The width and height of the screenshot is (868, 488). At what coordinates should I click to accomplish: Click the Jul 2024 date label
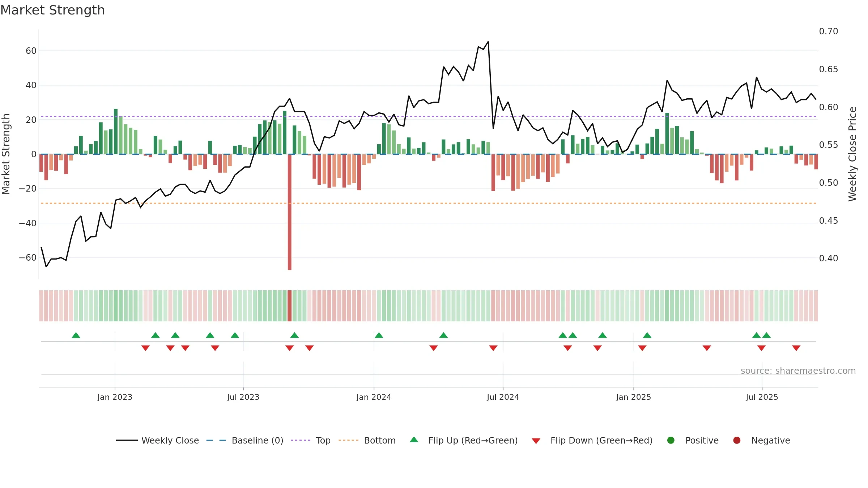coord(503,397)
